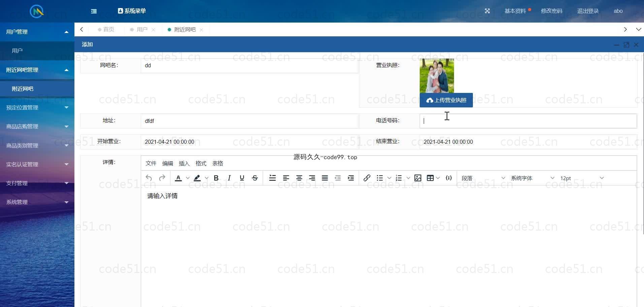Toggle strikethrough formatting
This screenshot has width=644, height=307.
[x=255, y=178]
